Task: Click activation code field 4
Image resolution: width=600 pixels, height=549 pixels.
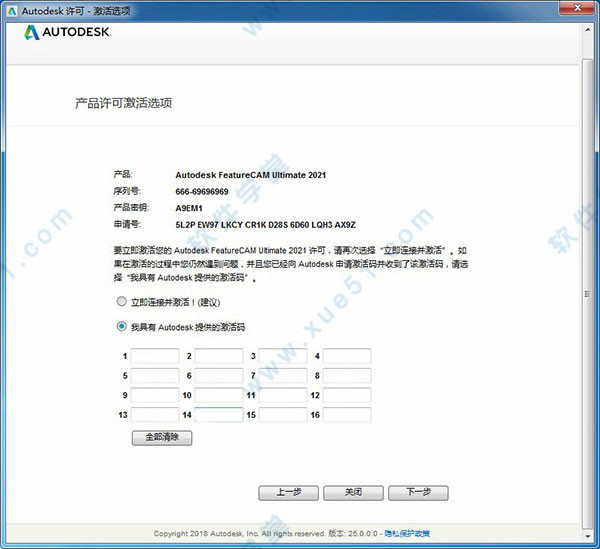Action: [347, 356]
